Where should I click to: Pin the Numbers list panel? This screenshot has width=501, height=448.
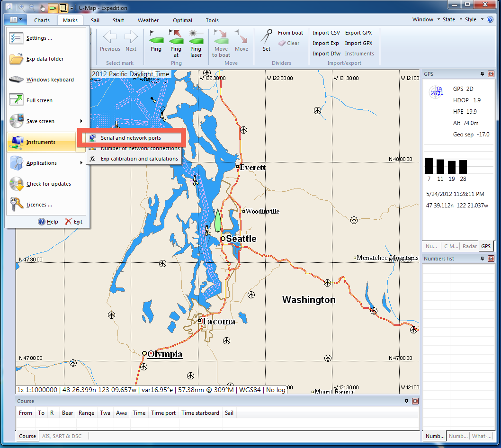[482, 259]
